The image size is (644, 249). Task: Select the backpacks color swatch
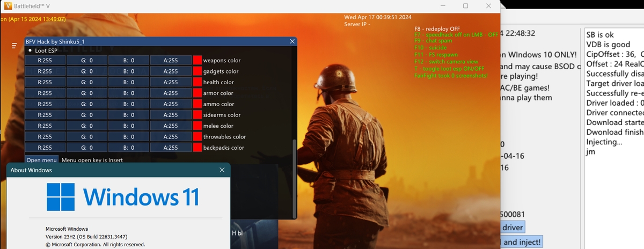pos(197,148)
